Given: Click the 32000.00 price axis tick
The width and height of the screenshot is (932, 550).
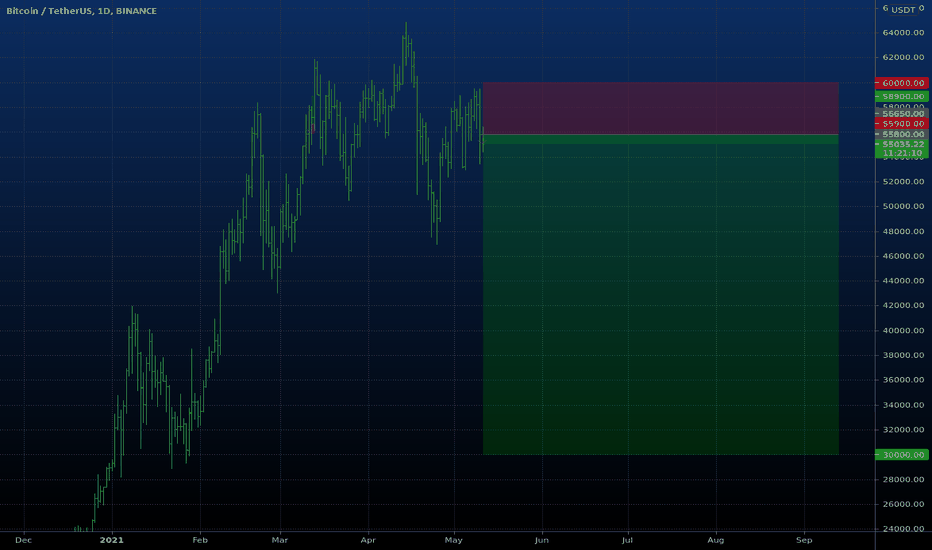Looking at the screenshot, I should 903,430.
